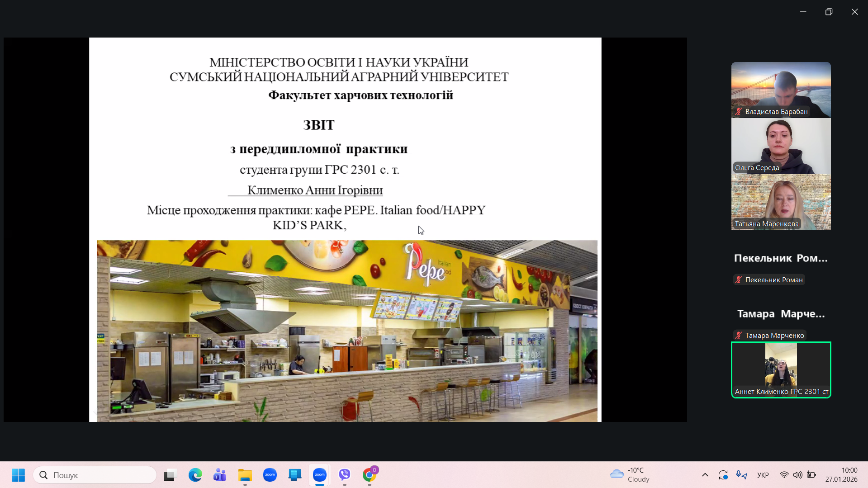Click the Windows Start button
The width and height of the screenshot is (868, 488).
[18, 475]
